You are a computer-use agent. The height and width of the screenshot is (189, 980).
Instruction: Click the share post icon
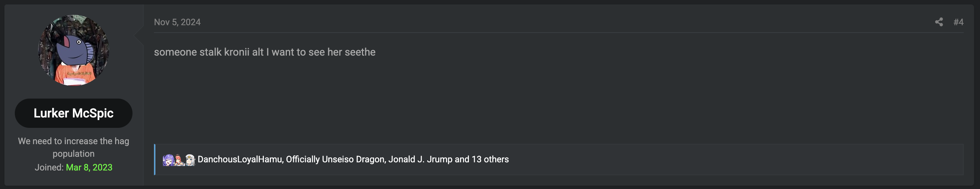point(939,22)
